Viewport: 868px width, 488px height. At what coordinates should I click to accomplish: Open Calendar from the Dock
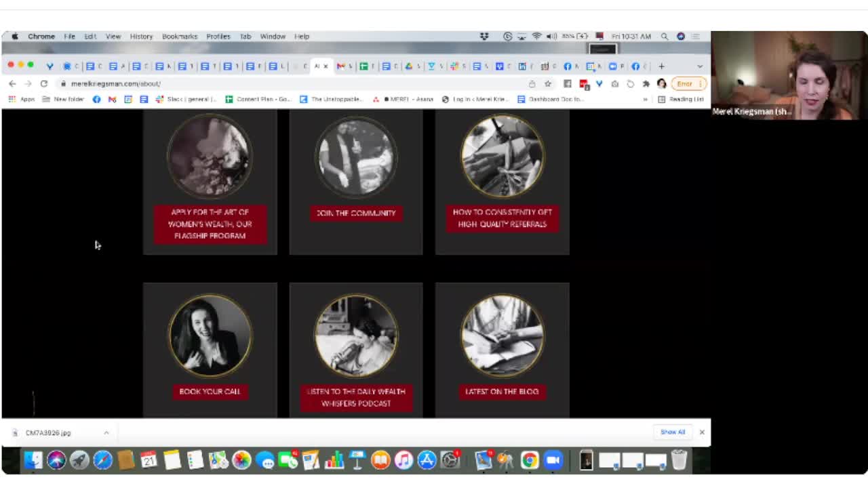[x=149, y=460]
